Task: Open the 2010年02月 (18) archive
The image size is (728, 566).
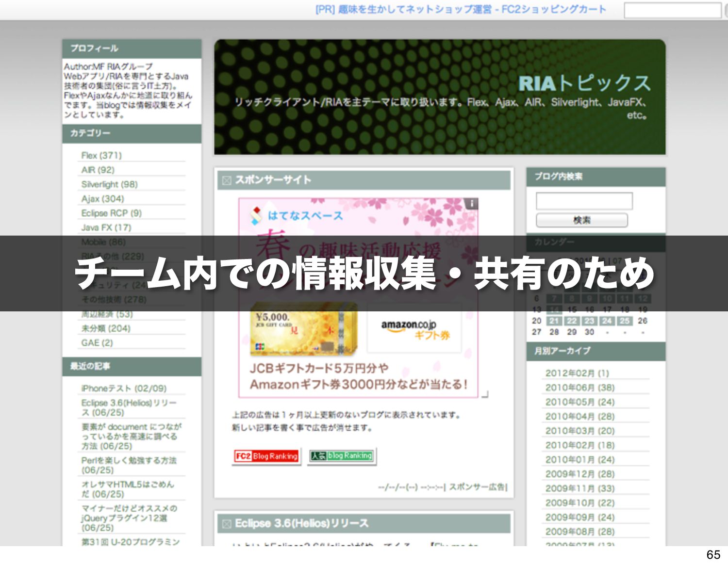Action: (x=580, y=445)
